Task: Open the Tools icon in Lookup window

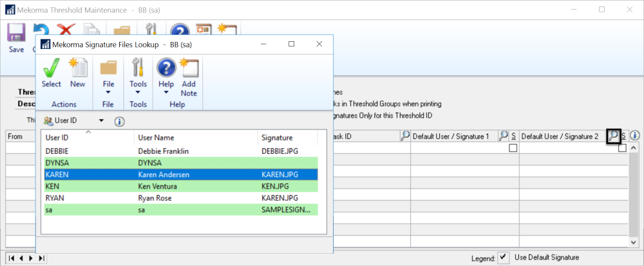Action: pyautogui.click(x=138, y=68)
